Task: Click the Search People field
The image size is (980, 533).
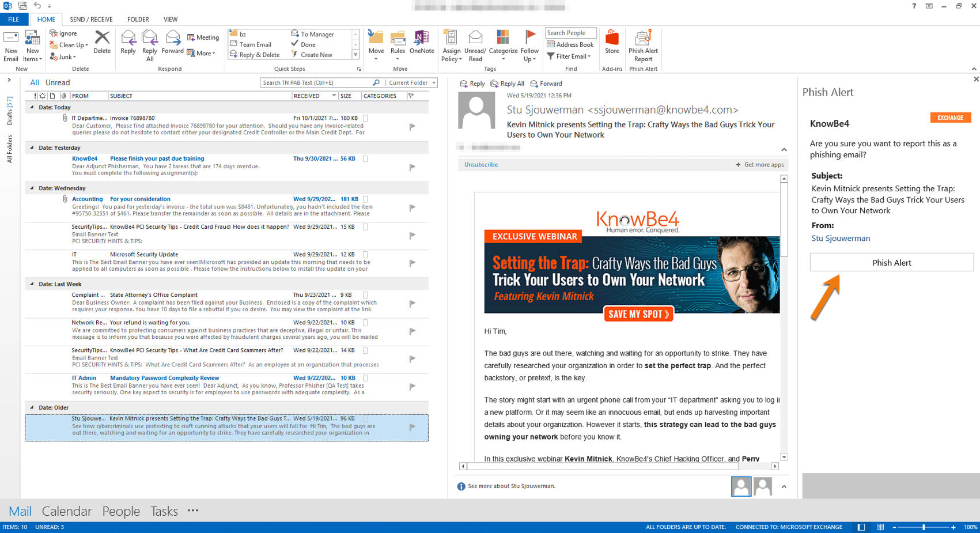Action: (x=570, y=33)
